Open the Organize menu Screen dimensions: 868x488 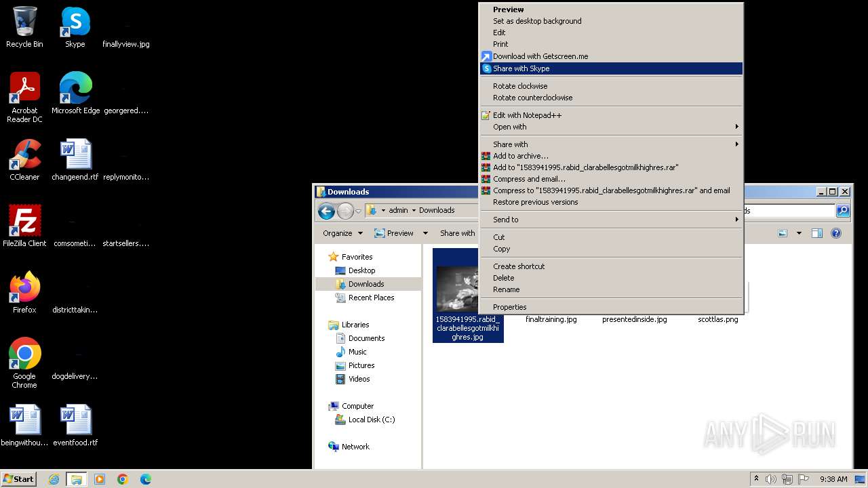[342, 233]
